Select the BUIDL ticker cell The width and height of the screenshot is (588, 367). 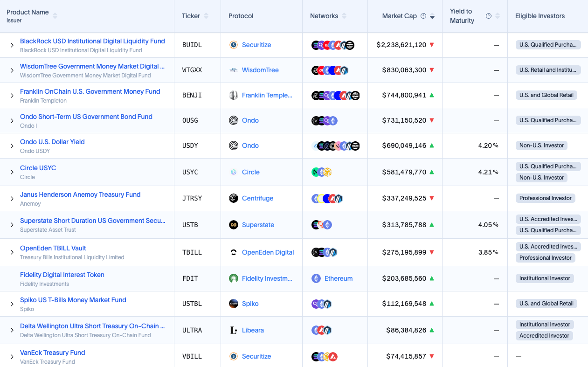click(192, 45)
